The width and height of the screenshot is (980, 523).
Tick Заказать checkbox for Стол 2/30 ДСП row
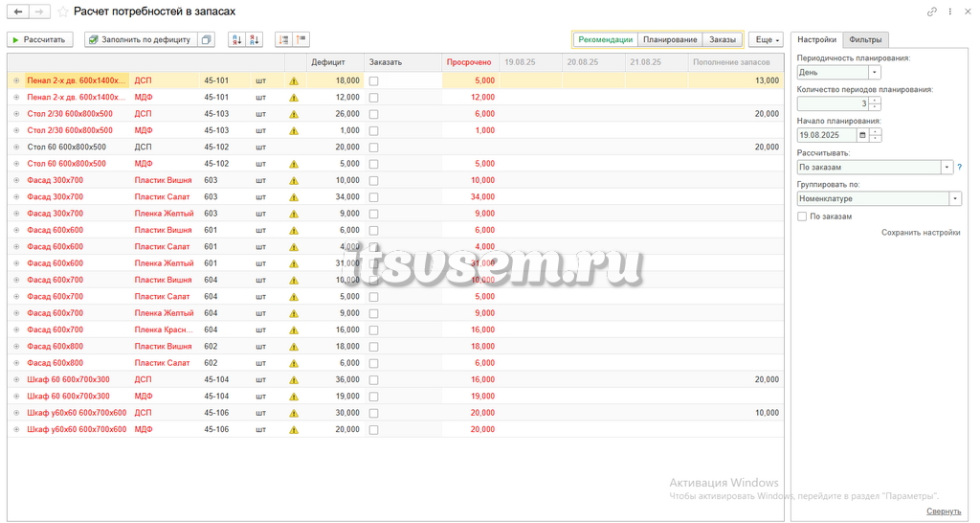(x=374, y=114)
